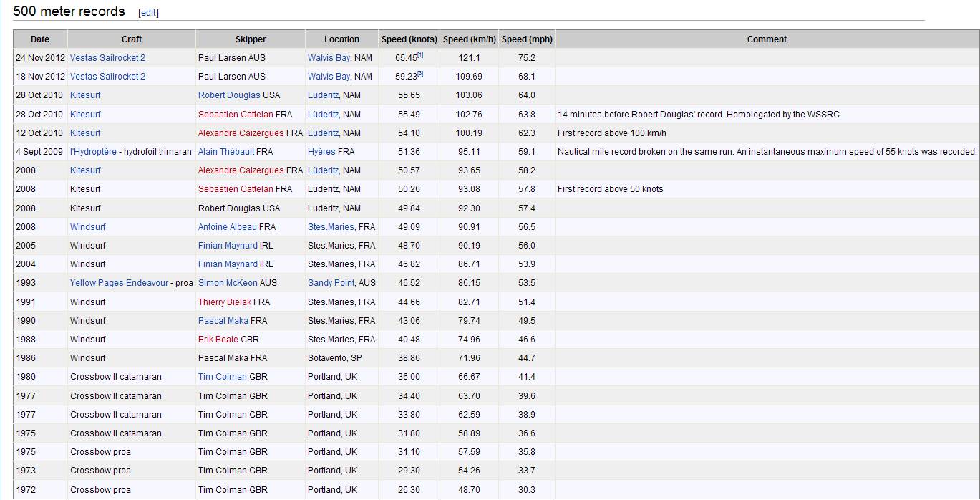The width and height of the screenshot is (980, 500).
Task: Click the Alain Thébault skipper link
Action: tap(225, 152)
